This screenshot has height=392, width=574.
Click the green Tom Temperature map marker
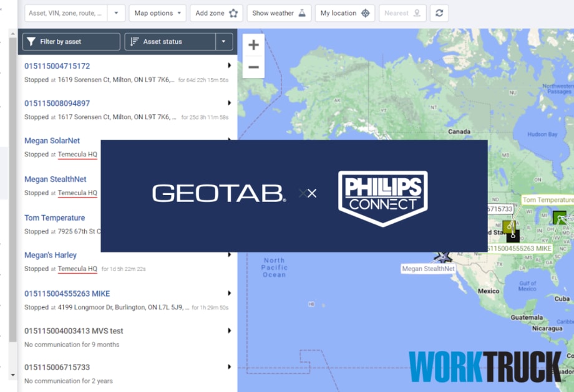pyautogui.click(x=559, y=218)
